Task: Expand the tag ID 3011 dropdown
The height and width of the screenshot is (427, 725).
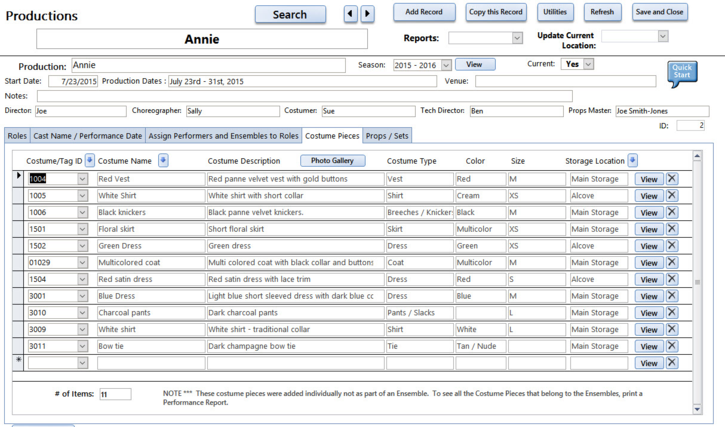Action: pyautogui.click(x=82, y=346)
